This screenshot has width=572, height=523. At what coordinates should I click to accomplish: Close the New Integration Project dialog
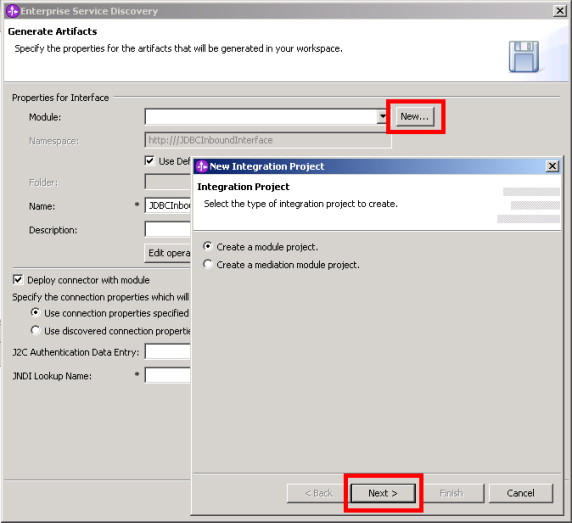click(552, 166)
